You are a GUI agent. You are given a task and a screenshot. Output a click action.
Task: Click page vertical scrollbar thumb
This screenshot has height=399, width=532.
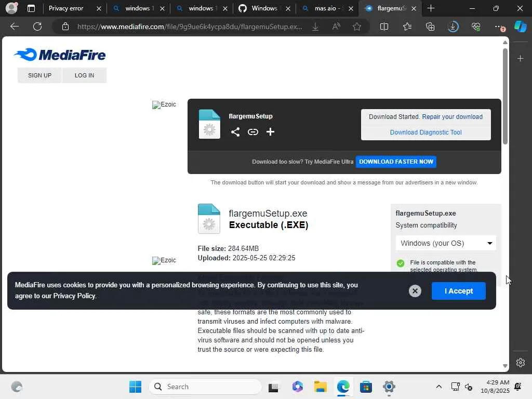coord(505,96)
